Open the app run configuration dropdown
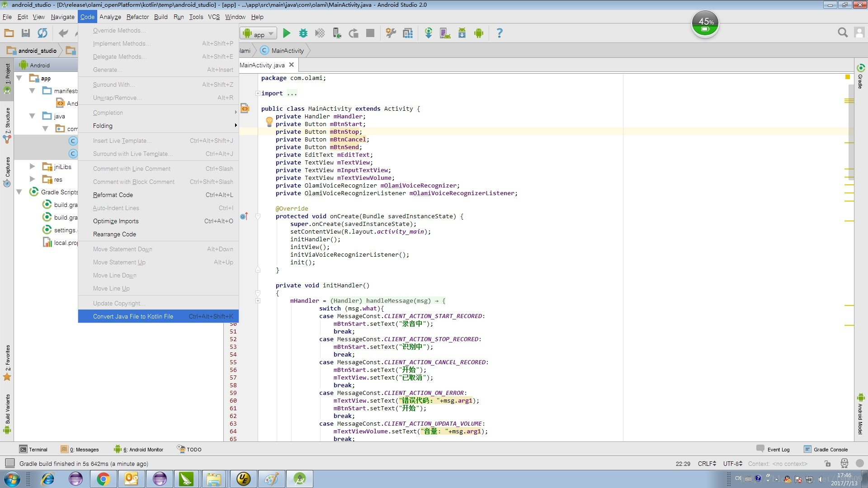This screenshot has height=488, width=868. 259,33
